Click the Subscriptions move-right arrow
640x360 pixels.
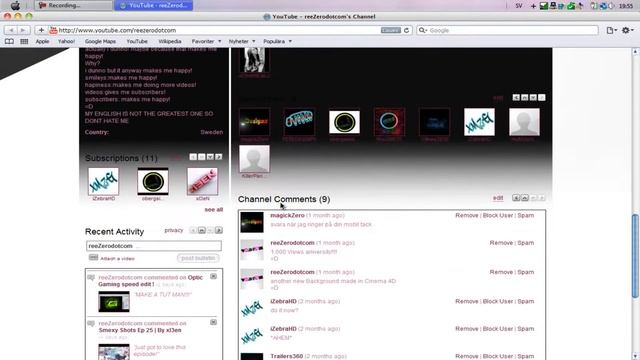click(219, 157)
